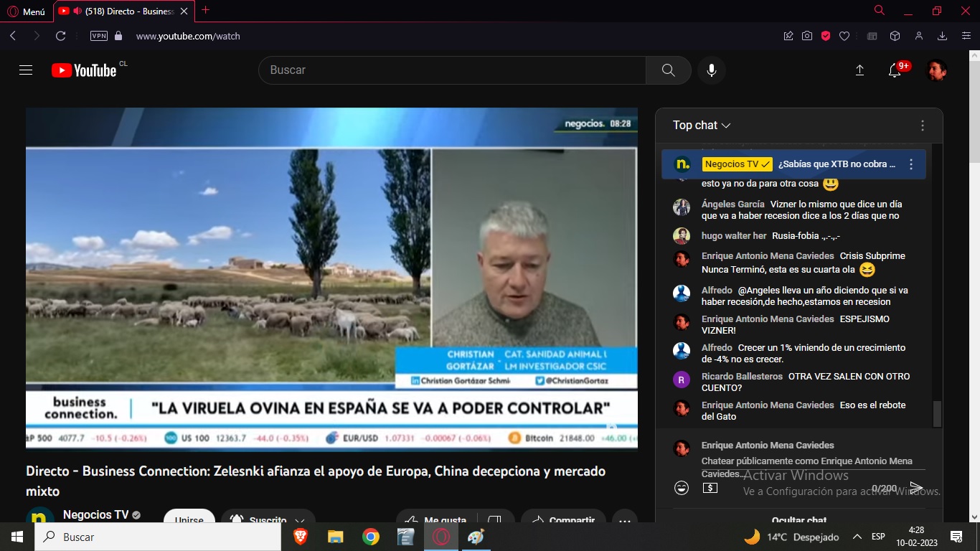Toggle the VPN badge in address bar
Viewport: 980px width, 551px height.
(x=99, y=36)
